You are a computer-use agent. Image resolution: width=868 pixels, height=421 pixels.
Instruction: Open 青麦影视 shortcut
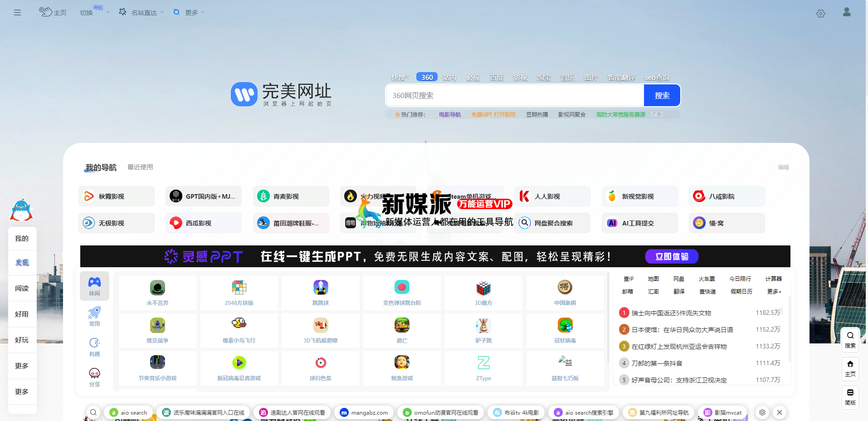291,196
